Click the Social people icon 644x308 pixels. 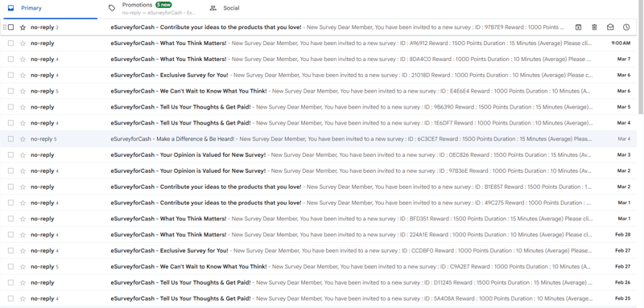tap(213, 8)
